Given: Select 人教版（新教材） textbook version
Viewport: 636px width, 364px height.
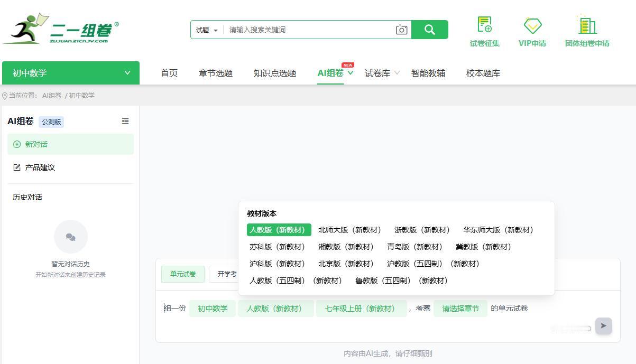Looking at the screenshot, I should (279, 230).
